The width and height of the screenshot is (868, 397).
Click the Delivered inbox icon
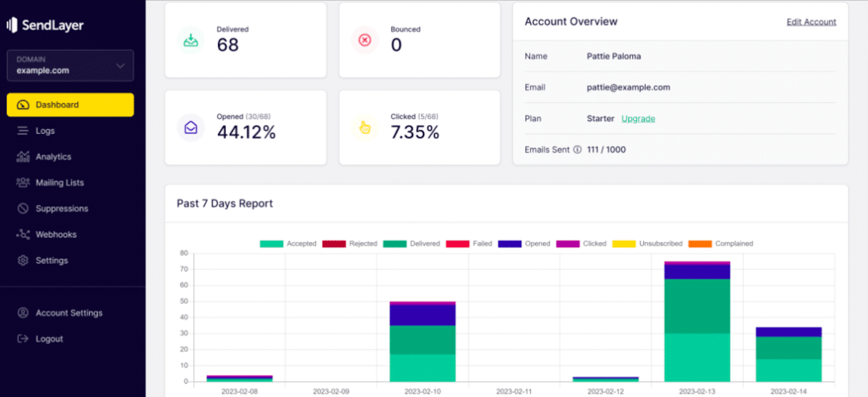click(191, 40)
